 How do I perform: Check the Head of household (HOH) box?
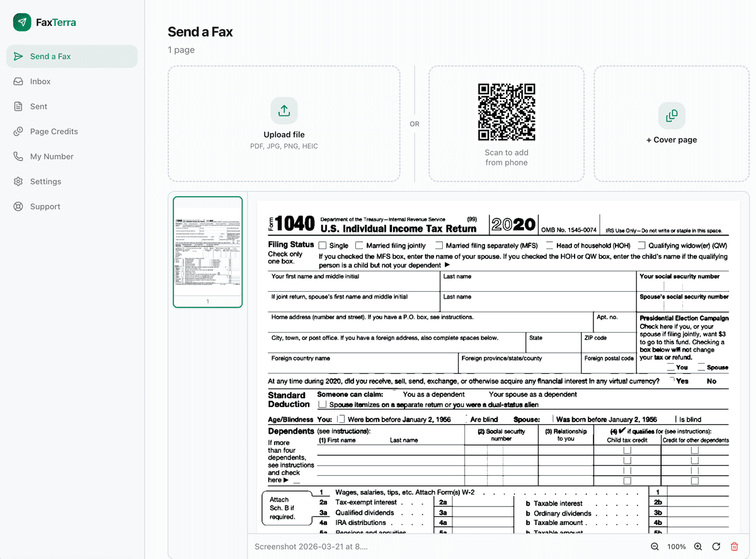[x=550, y=245]
